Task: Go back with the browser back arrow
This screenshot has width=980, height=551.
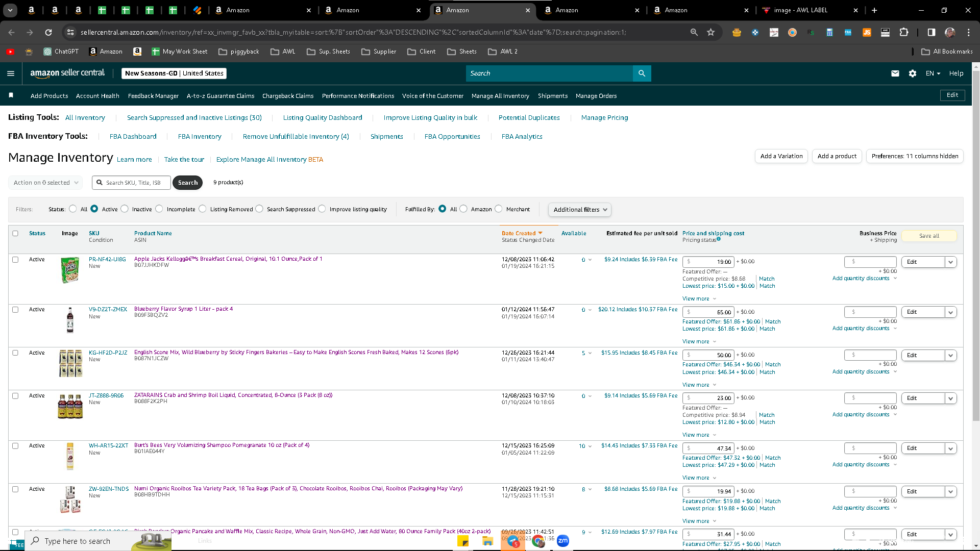Action: coord(11,32)
